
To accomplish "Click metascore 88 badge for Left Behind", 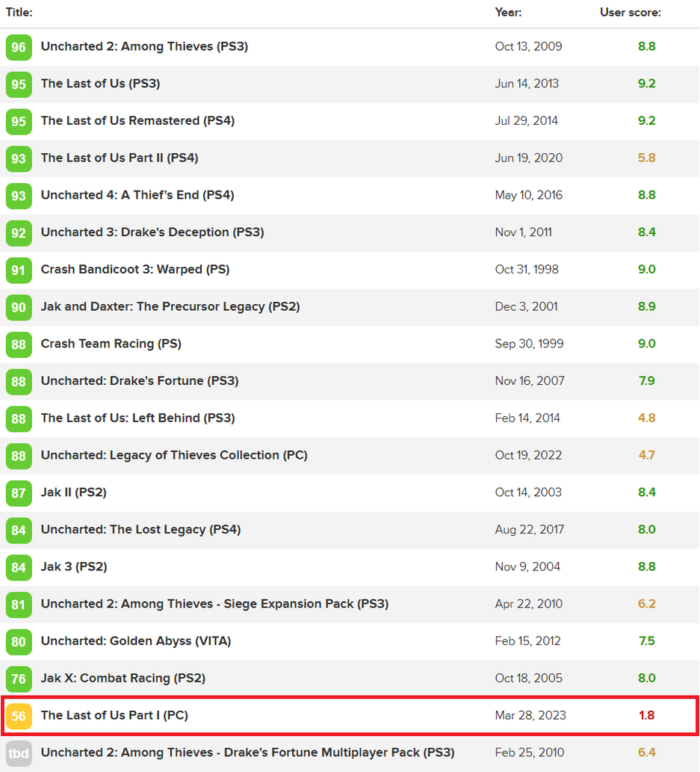I will pos(19,419).
